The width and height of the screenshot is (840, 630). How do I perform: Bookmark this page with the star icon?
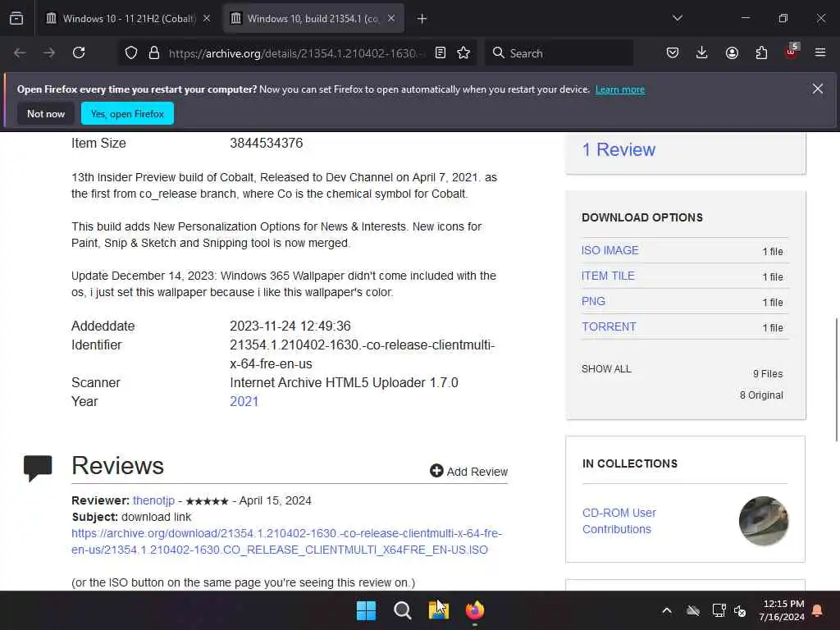[464, 53]
